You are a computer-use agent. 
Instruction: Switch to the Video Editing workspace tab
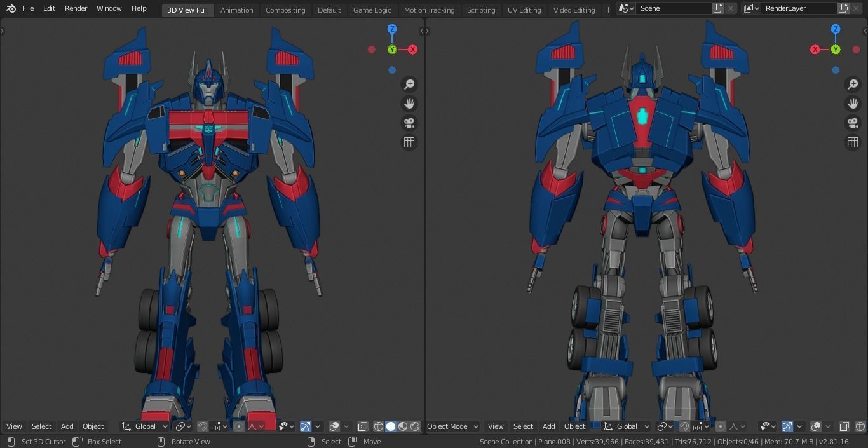[574, 10]
